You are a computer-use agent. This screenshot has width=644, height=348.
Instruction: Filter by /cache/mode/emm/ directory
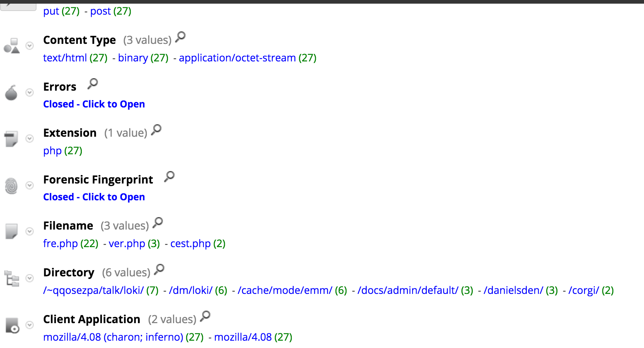pos(285,290)
